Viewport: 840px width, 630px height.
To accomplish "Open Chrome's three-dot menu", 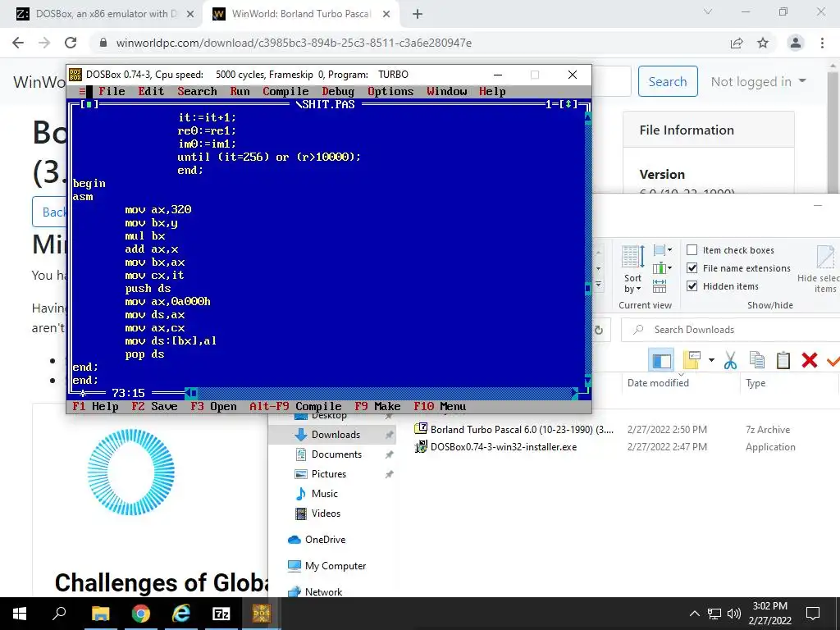I will click(822, 43).
